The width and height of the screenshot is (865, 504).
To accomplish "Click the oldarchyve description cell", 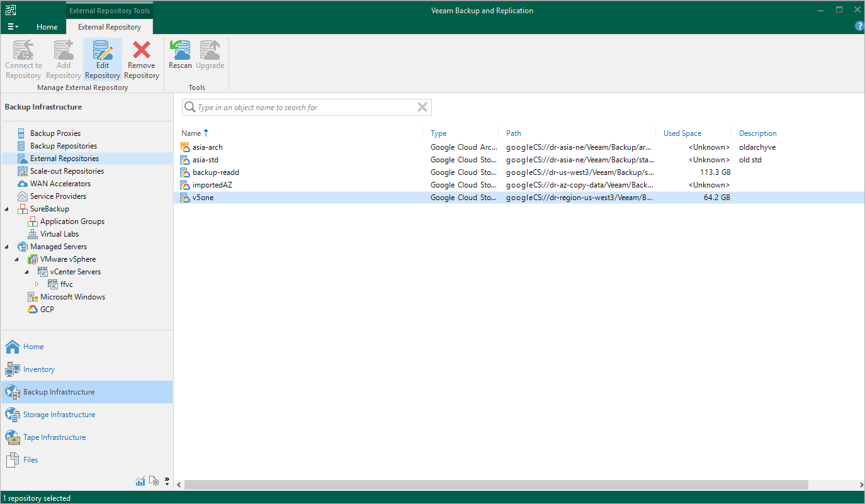I will click(757, 147).
